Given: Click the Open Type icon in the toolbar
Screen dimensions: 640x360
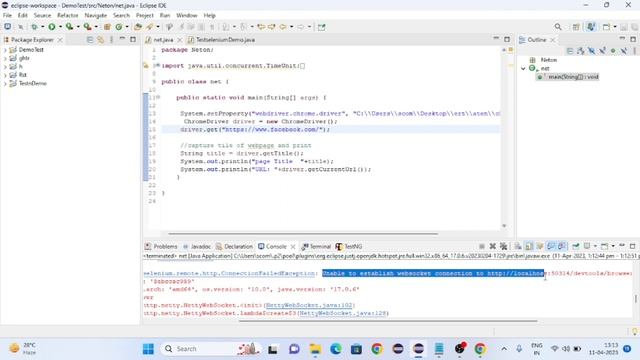Looking at the screenshot, I should [x=138, y=27].
